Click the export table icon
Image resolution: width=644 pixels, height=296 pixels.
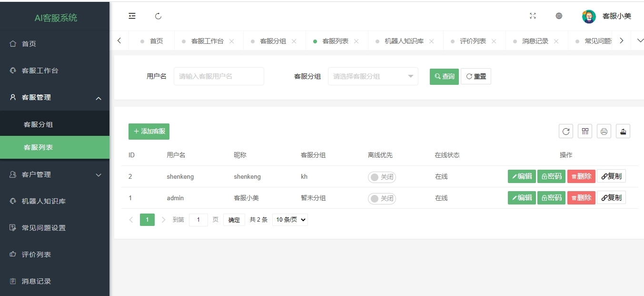click(623, 132)
